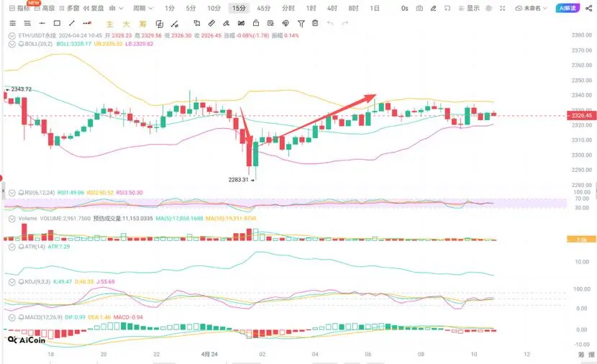The height and width of the screenshot is (364, 597).
Task: Open the 指标 indicators panel
Action: 19,8
